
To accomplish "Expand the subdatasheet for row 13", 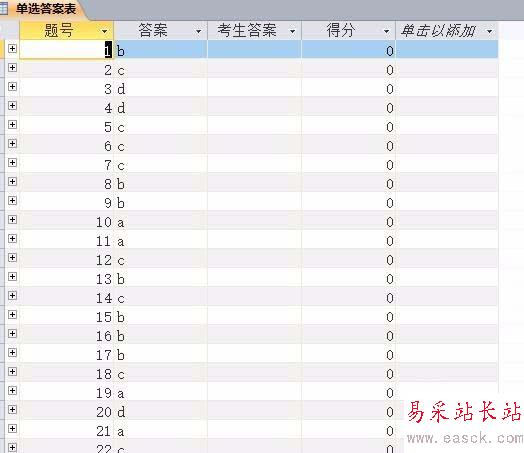I will [12, 276].
